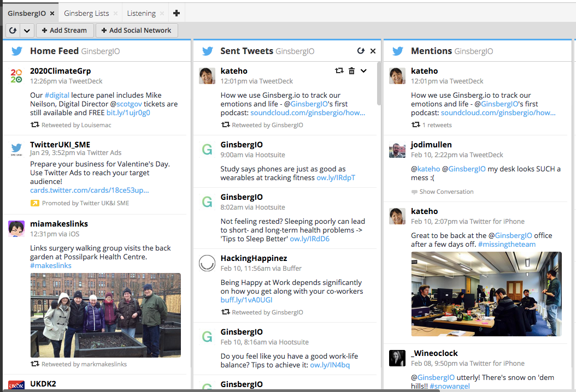Click the #snowangel hashtag
The image size is (576, 392).
[450, 386]
